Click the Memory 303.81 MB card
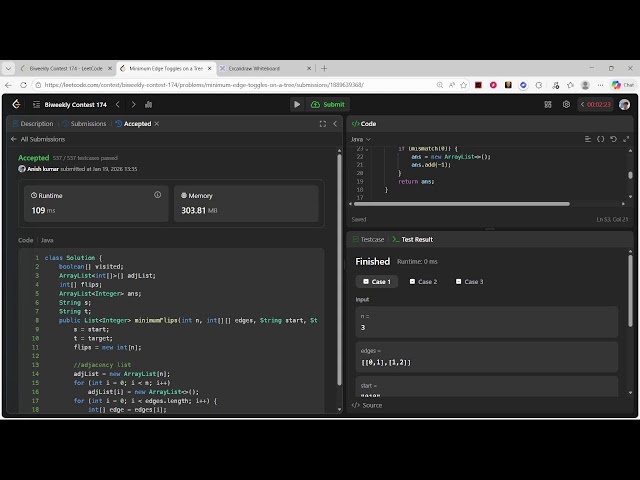The width and height of the screenshot is (640, 480). [x=246, y=203]
